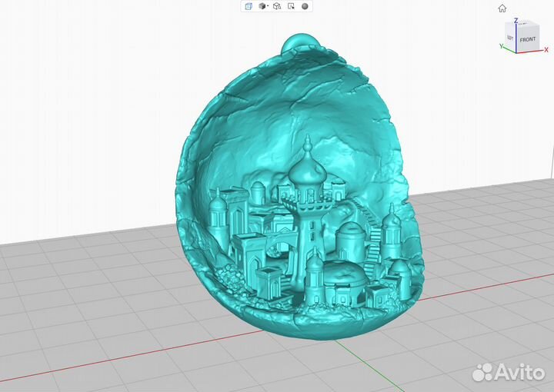Reset camera with the home icon

coord(502,8)
